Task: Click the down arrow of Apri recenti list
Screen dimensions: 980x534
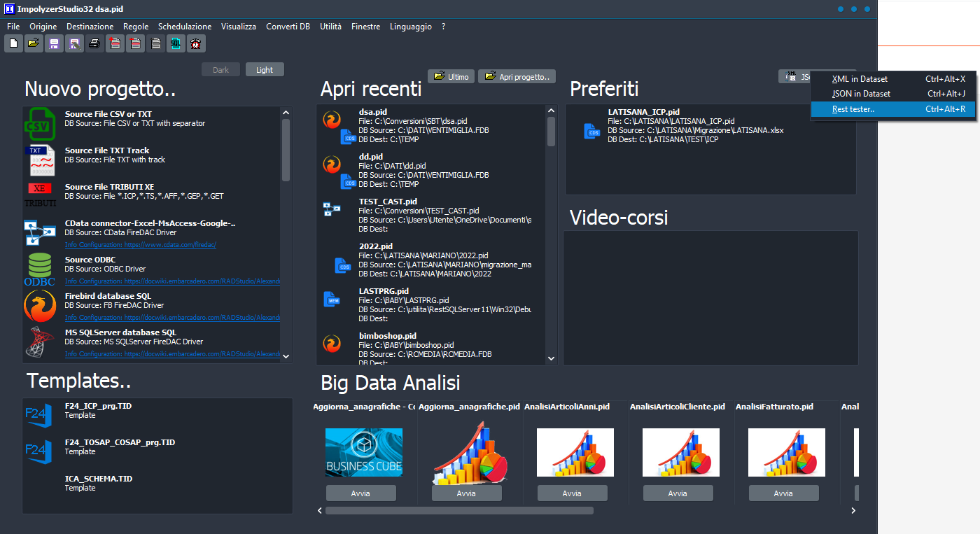Action: point(551,358)
